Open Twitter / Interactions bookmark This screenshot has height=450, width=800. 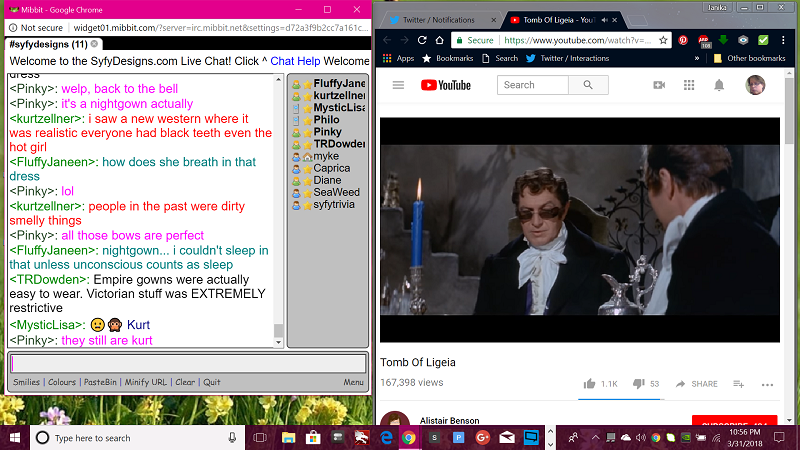(567, 58)
